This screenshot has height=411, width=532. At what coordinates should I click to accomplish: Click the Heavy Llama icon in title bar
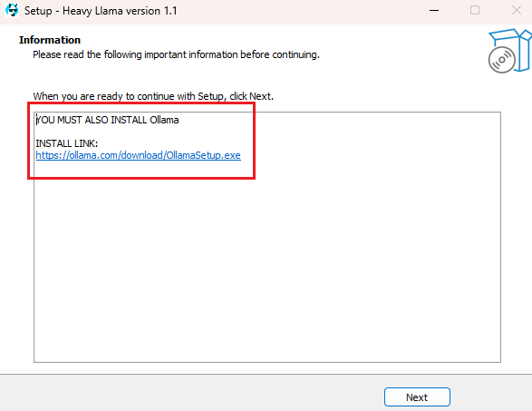click(12, 10)
